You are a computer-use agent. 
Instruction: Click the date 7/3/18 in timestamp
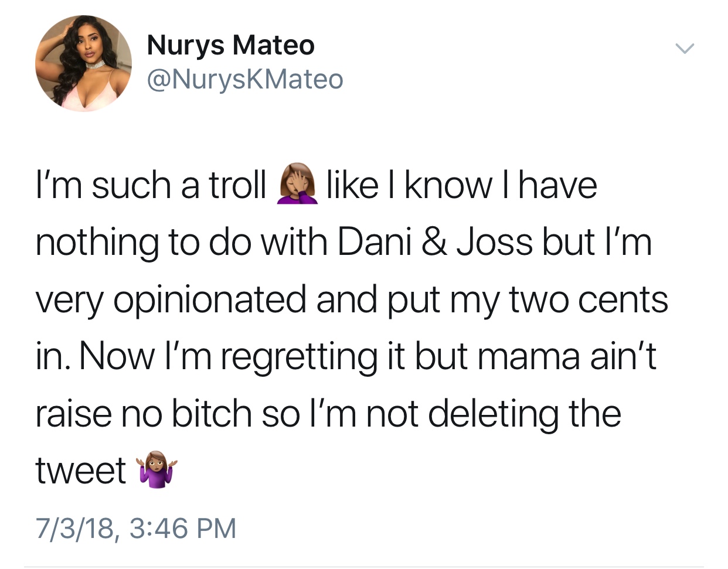click(74, 527)
